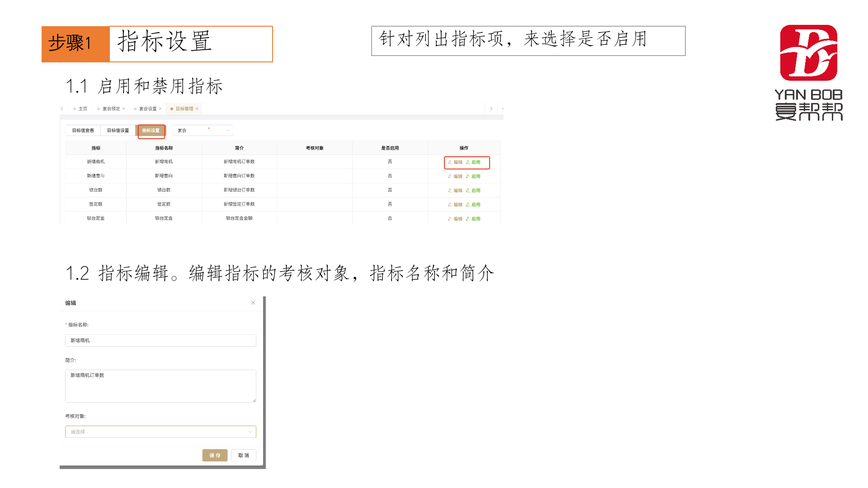Click the 简介 text area

click(160, 386)
